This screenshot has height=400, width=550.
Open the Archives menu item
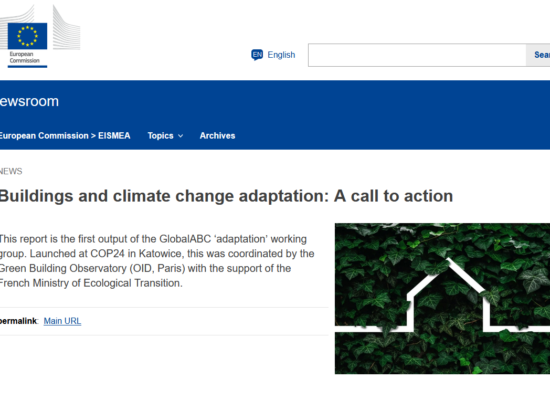(x=217, y=136)
